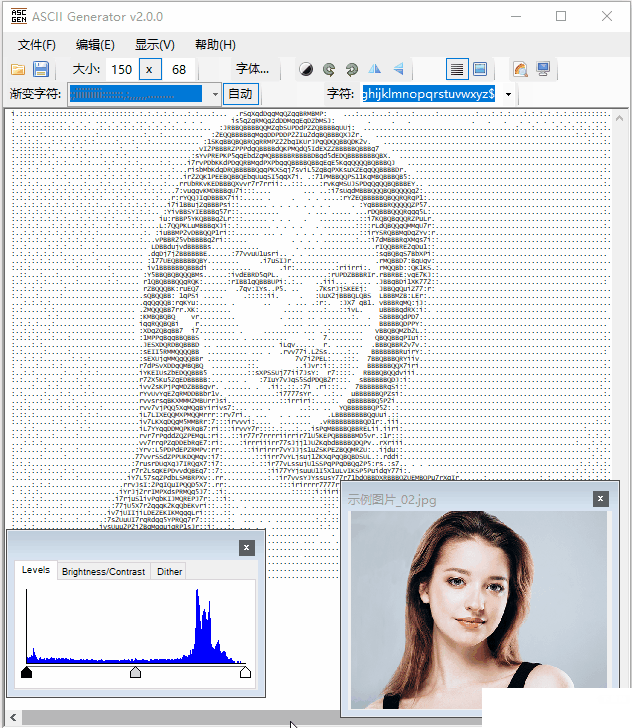632x728 pixels.
Task: Maximize the ASCII Generator window
Action: (x=561, y=16)
